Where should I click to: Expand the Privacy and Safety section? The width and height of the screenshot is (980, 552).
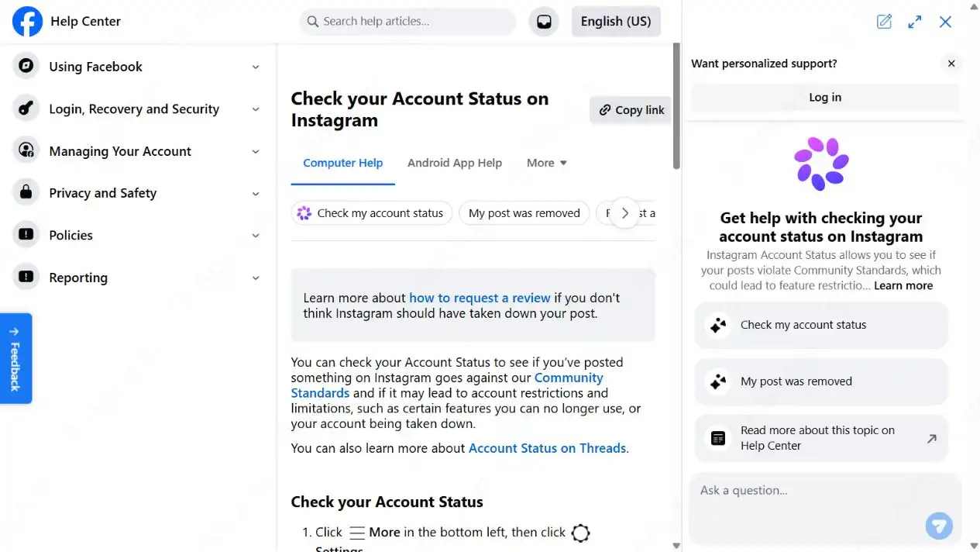point(256,193)
